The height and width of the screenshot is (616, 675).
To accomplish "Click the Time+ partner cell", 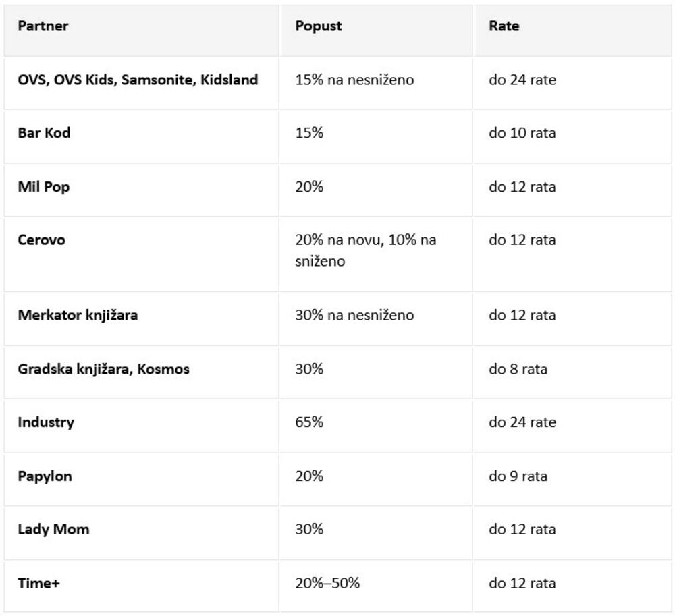I will pos(38,584).
